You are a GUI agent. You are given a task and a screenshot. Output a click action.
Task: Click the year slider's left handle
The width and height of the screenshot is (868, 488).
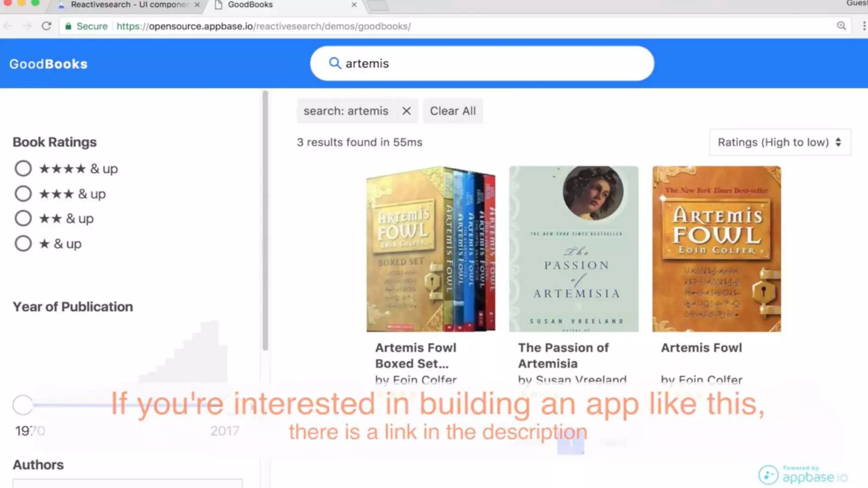coord(22,405)
